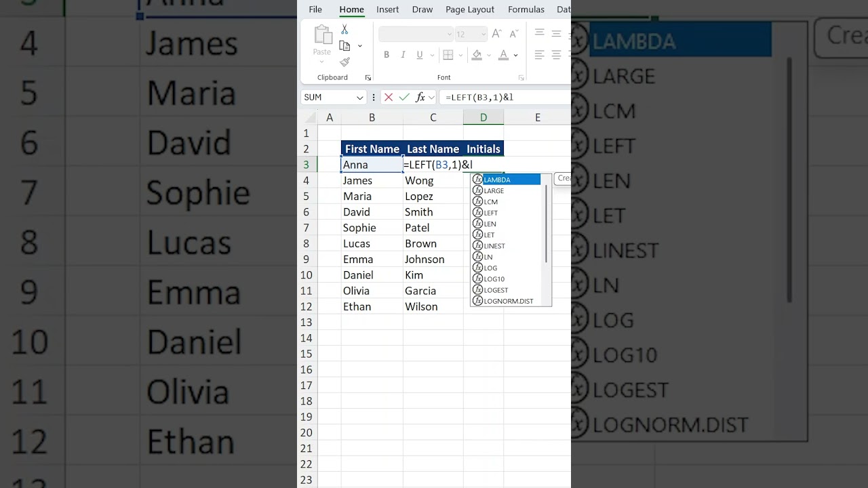Open the Page Layout tab
868x488 pixels.
[x=470, y=9]
